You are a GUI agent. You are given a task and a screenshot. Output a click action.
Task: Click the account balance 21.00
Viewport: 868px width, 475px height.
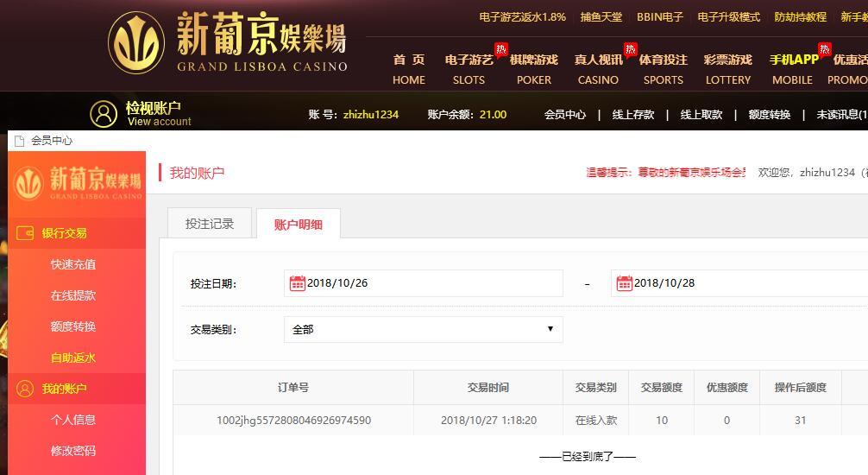[x=494, y=114]
